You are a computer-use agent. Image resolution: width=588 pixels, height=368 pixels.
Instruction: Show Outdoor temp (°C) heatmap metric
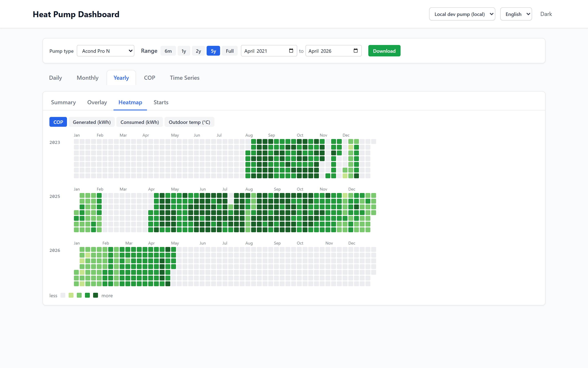[189, 122]
